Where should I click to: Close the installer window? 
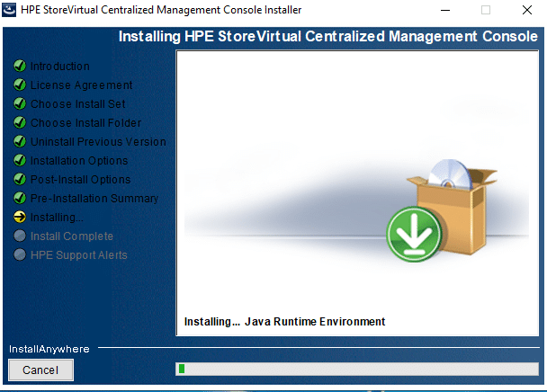[x=527, y=10]
